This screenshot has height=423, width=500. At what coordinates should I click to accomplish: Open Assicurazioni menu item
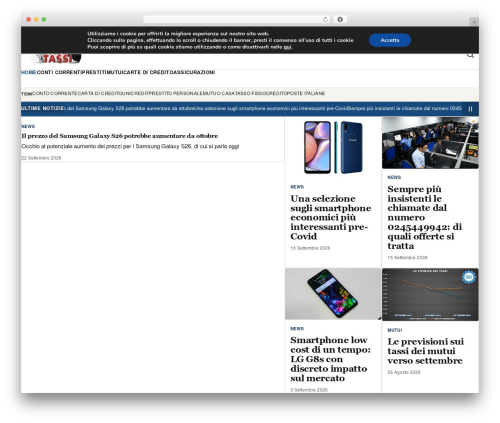194,72
